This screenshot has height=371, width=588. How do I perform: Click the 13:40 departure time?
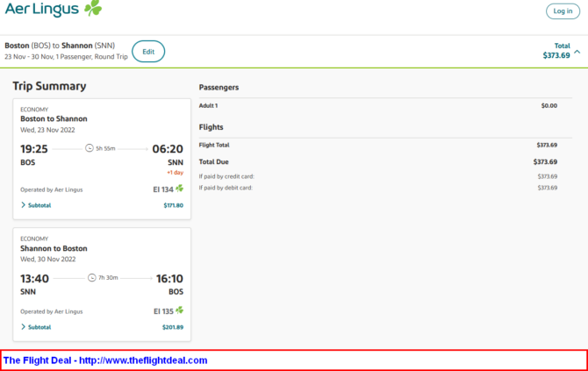tap(34, 279)
